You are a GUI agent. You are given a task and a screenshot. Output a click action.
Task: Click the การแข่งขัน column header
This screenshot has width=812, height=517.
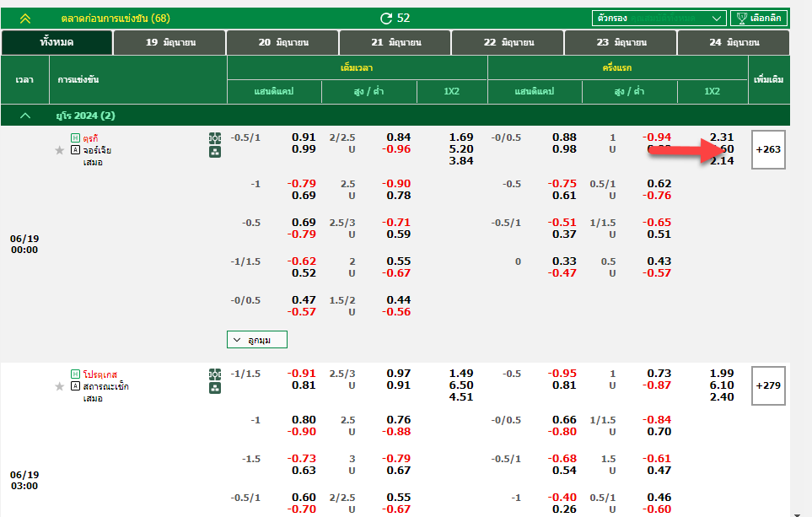point(78,80)
